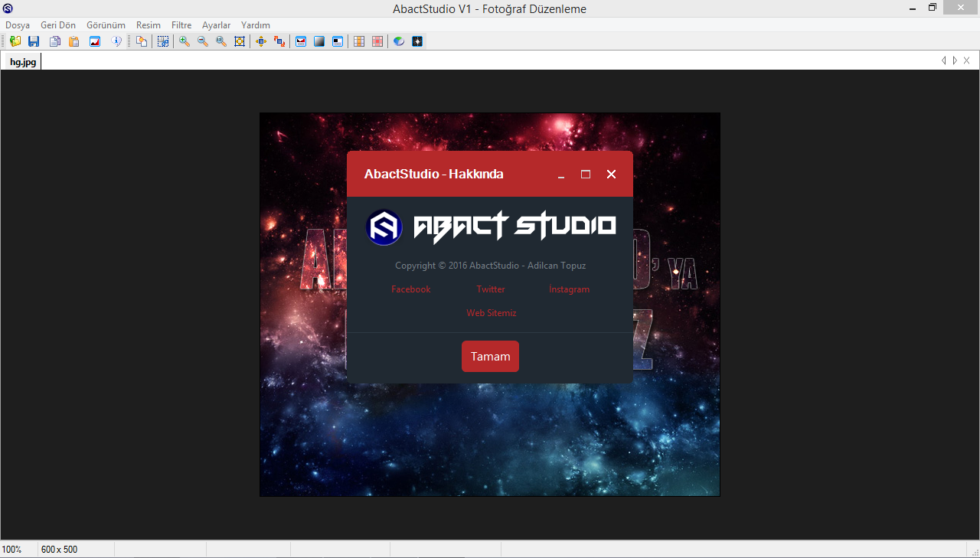Viewport: 980px width, 558px height.
Task: Click the Abact Studio logo in dialog
Action: pos(491,227)
